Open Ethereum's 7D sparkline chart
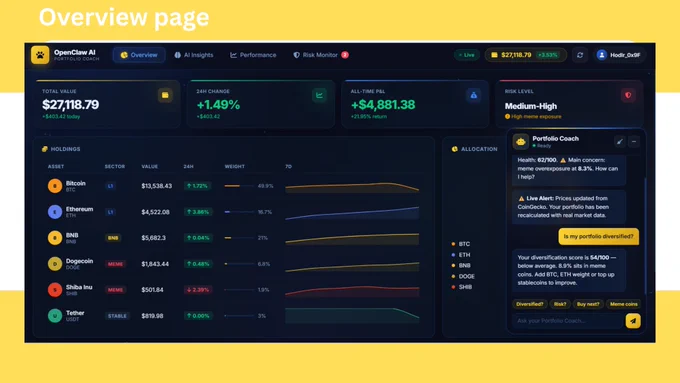 click(352, 213)
